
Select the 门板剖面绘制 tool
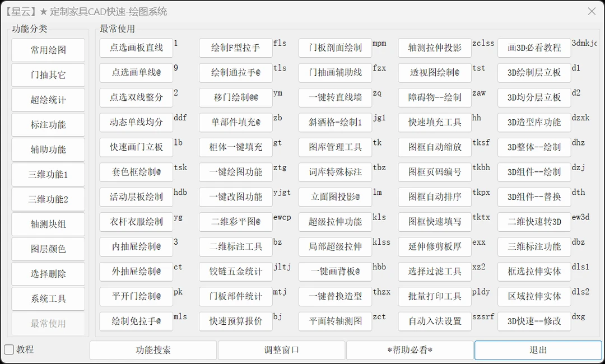coord(335,48)
